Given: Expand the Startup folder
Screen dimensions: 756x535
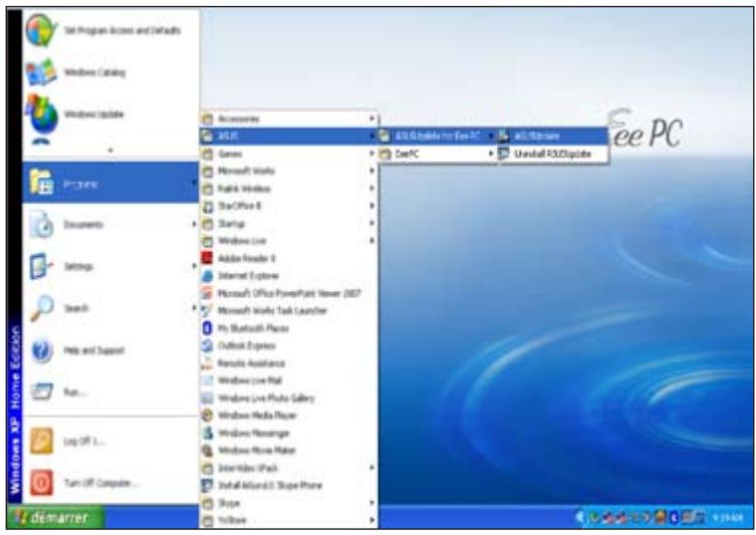Looking at the screenshot, I should [289, 223].
